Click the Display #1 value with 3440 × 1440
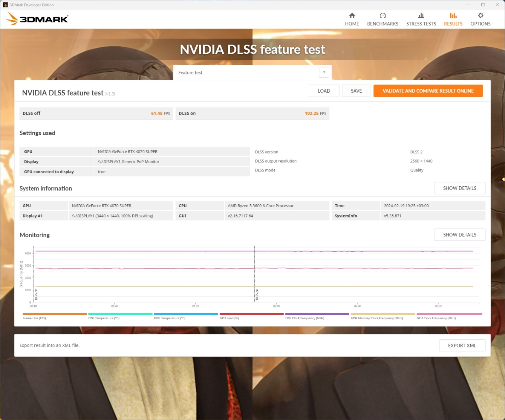Viewport: 505px width, 420px height. point(113,216)
